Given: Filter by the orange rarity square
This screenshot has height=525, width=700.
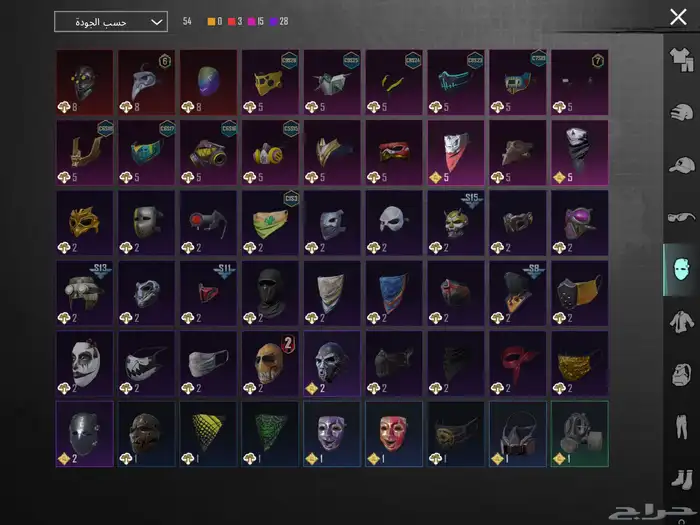Looking at the screenshot, I should (211, 21).
